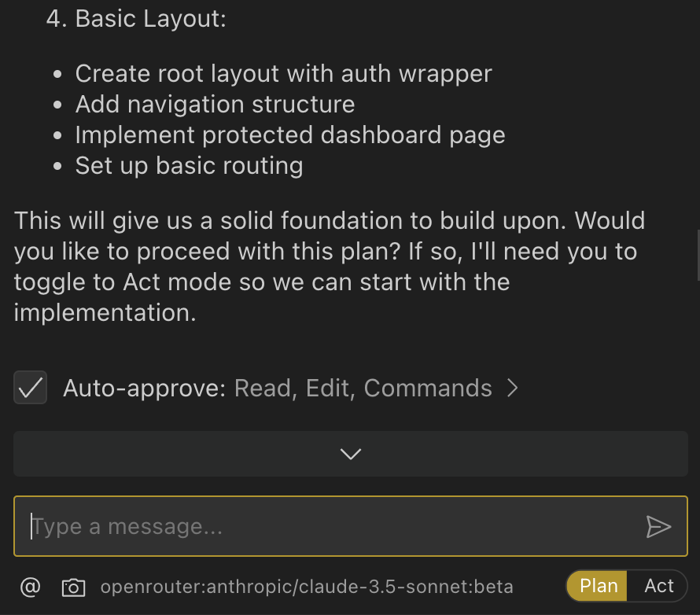Click the "Create root layout with auth wrapper" bullet
700x615 pixels.
(283, 74)
